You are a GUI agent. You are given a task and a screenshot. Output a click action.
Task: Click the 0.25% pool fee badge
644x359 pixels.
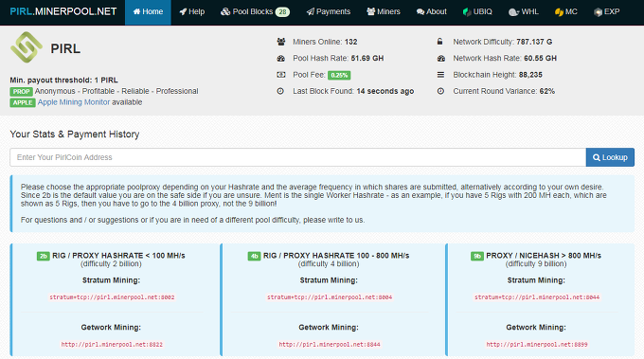pyautogui.click(x=339, y=75)
